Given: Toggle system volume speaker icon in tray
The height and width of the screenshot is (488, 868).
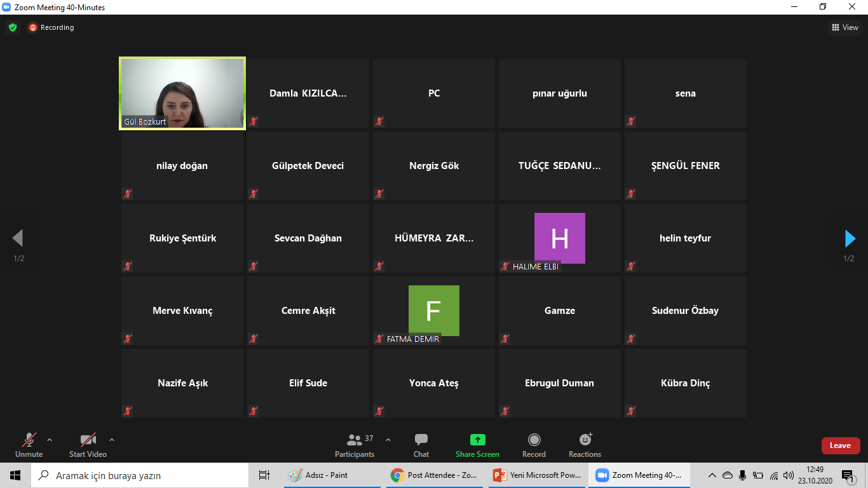Looking at the screenshot, I should coord(789,475).
